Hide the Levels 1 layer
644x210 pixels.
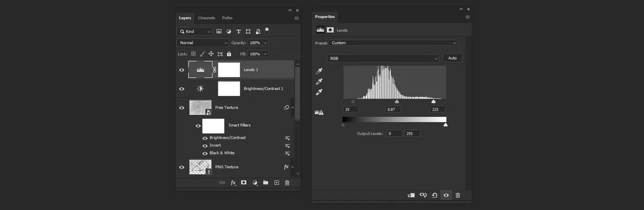click(x=181, y=70)
